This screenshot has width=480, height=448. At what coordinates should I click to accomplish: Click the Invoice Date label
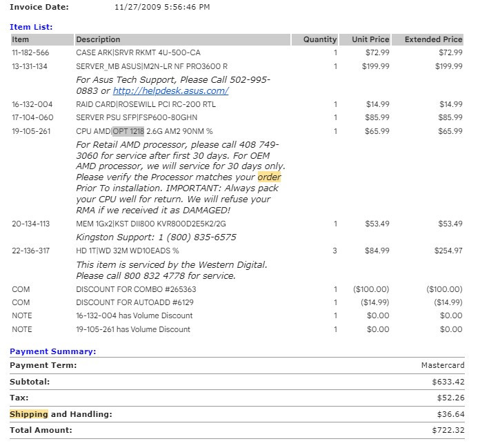(x=39, y=8)
